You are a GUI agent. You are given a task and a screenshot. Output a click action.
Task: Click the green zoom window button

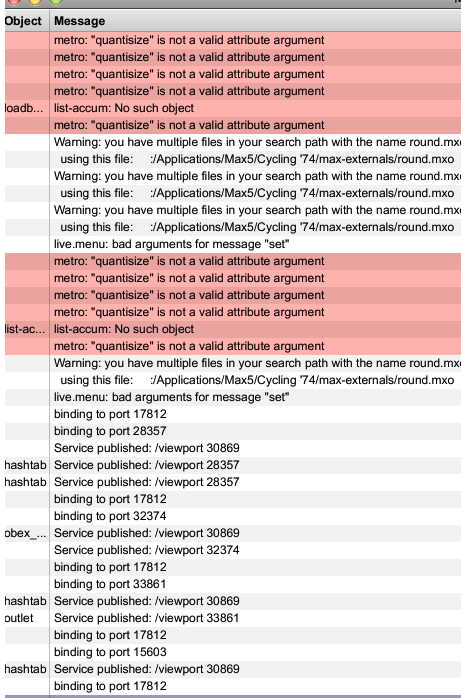[56, 1]
